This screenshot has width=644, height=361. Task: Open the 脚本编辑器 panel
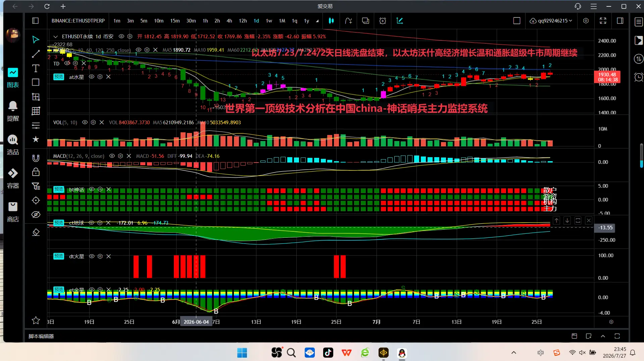coord(41,336)
